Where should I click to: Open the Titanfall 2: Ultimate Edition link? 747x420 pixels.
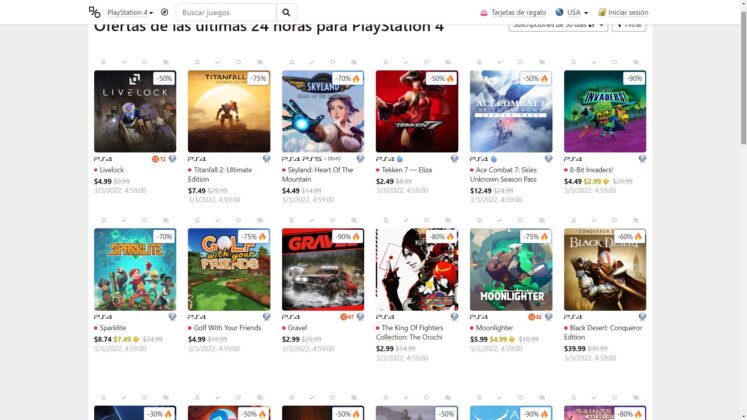point(220,174)
